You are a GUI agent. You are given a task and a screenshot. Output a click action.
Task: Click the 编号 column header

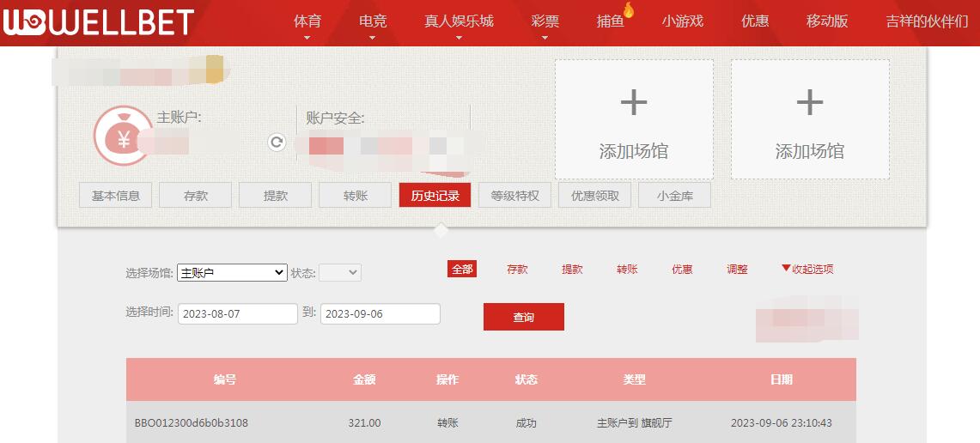coord(225,379)
